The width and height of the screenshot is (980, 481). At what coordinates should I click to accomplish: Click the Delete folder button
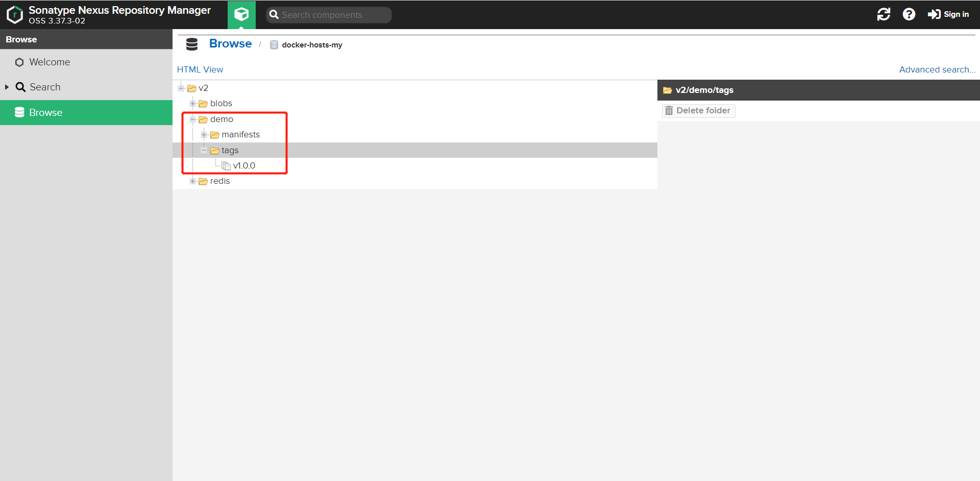(698, 111)
